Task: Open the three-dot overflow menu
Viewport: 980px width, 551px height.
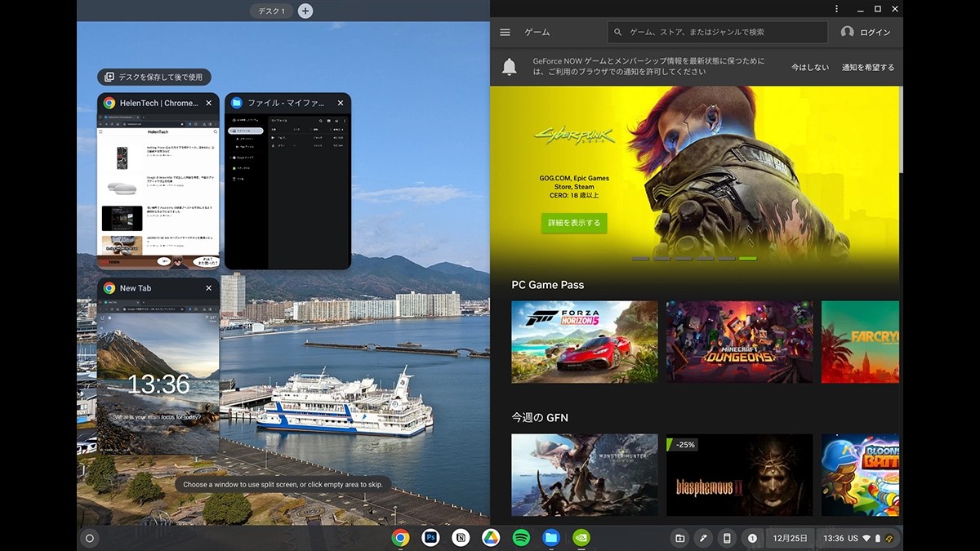Action: pos(835,8)
